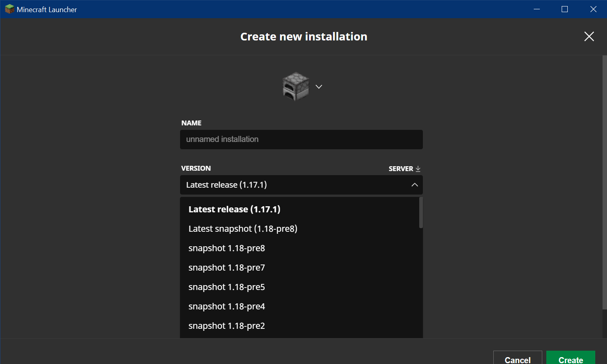This screenshot has height=364, width=607.
Task: Select snapshot 1.18-pre5 version
Action: pyautogui.click(x=227, y=287)
